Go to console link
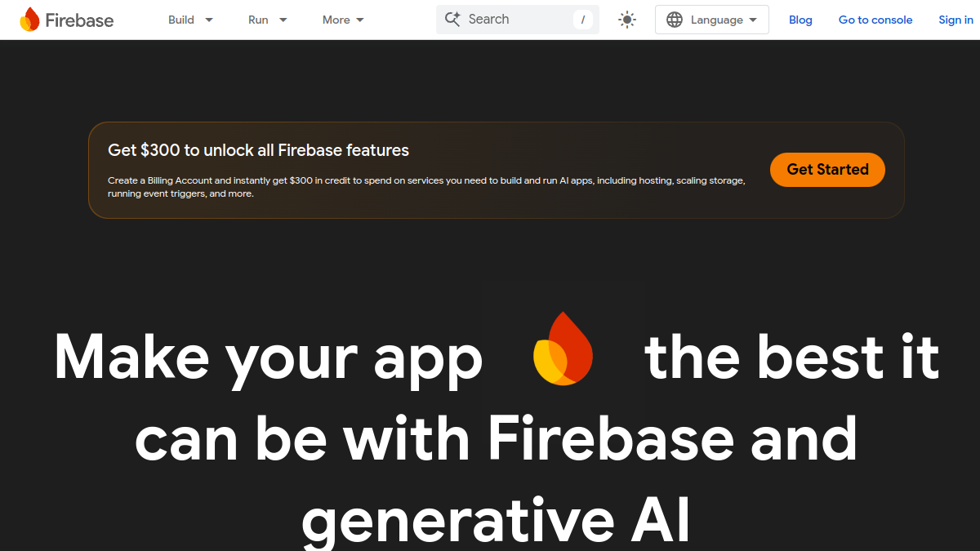Viewport: 980px width, 551px height. tap(875, 20)
